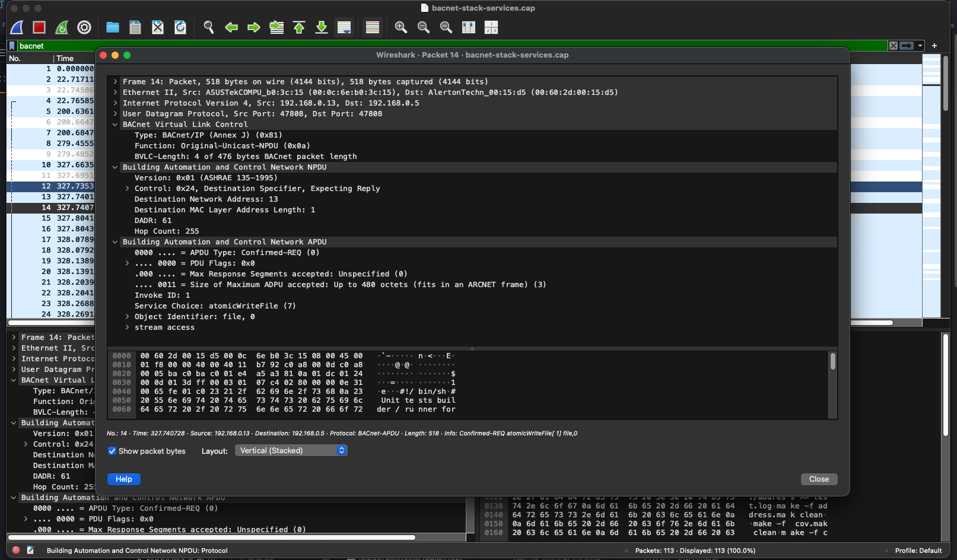Open the Layout dropdown showing Vertical (Stacked)

[x=291, y=450]
